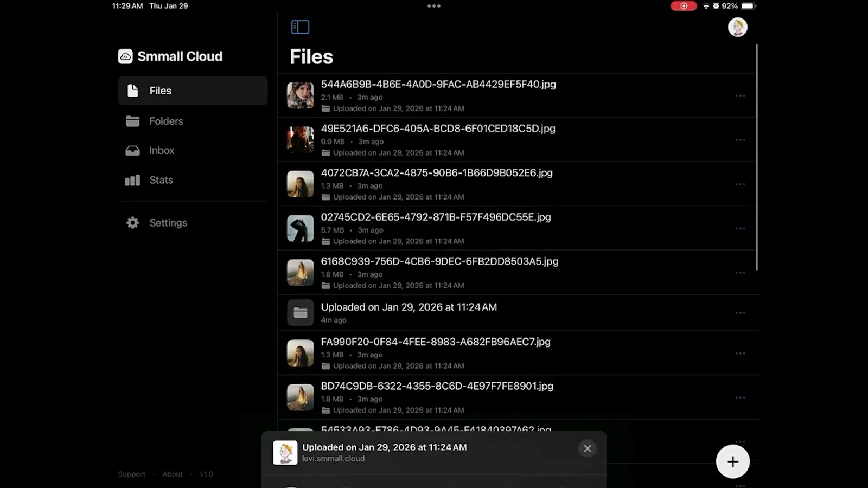Screen dimensions: 868x488
Task: Close the upload notification banner
Action: 588,448
